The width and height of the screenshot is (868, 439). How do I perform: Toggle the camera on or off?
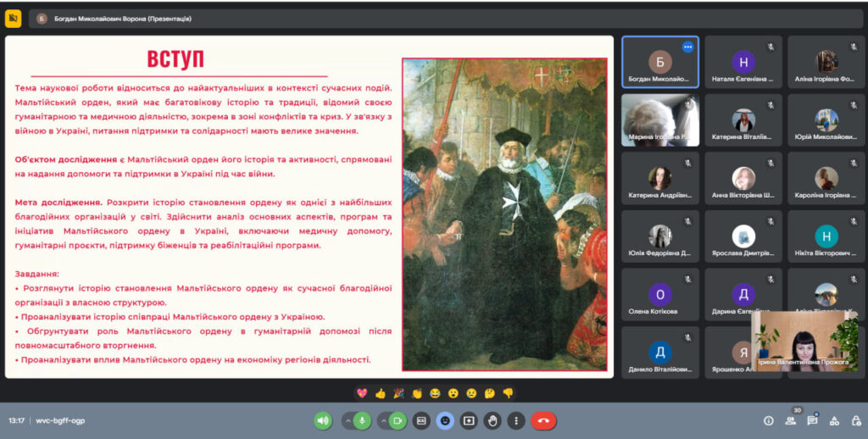tap(398, 420)
